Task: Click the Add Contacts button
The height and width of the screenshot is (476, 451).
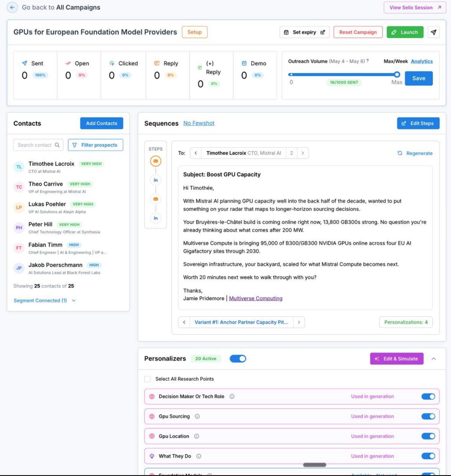Action: click(x=101, y=123)
